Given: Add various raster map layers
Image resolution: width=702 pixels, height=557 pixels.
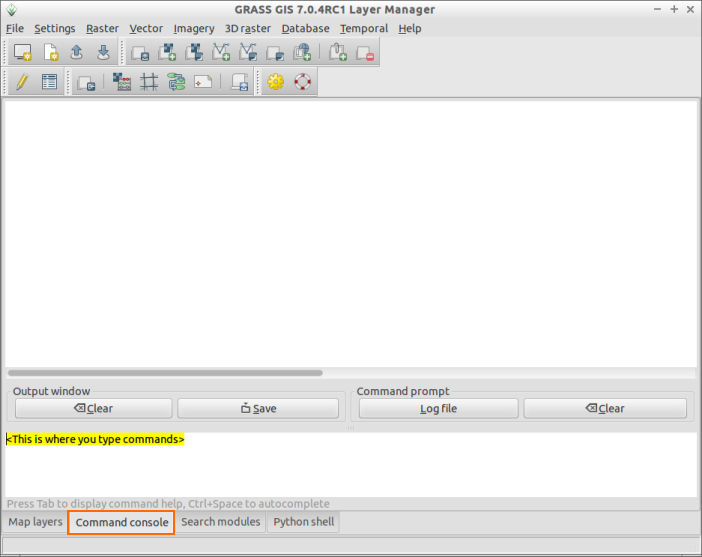Looking at the screenshot, I should point(194,52).
